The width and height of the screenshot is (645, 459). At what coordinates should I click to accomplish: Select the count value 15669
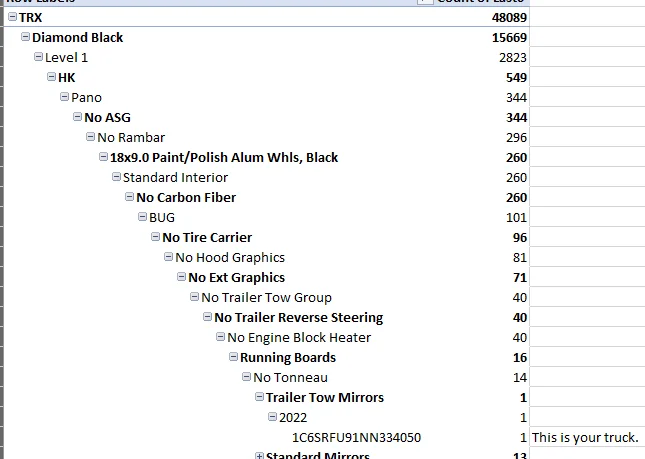click(x=509, y=37)
